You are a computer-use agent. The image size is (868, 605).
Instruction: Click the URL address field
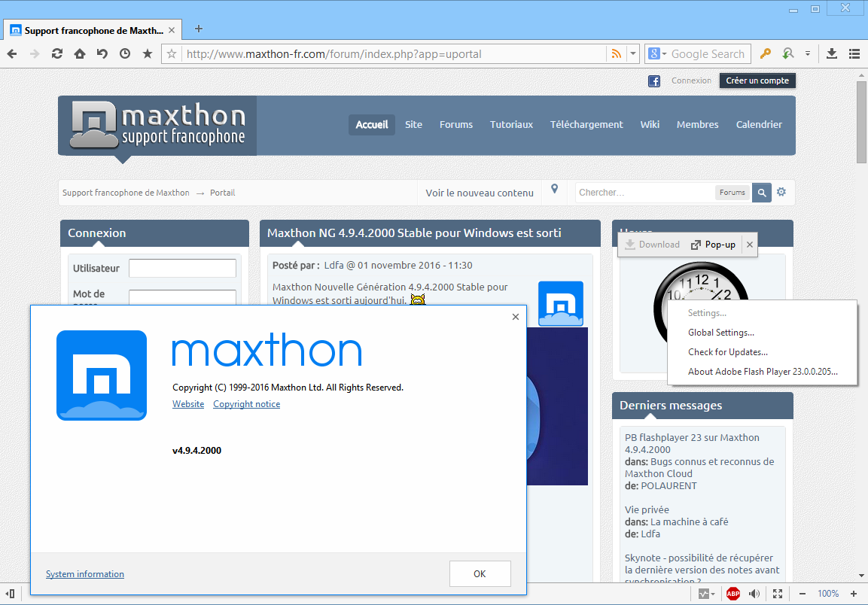[x=394, y=53]
